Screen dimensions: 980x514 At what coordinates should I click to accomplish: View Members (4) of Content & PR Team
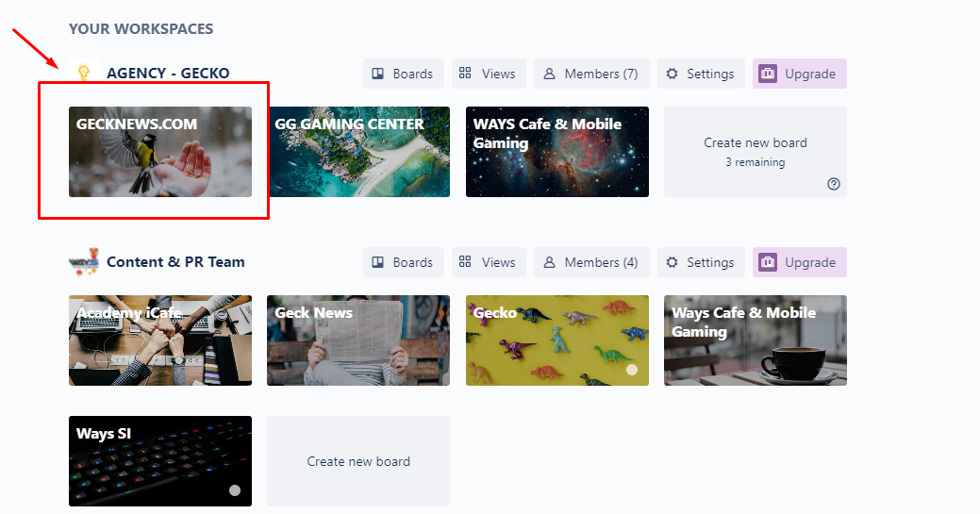coord(591,262)
